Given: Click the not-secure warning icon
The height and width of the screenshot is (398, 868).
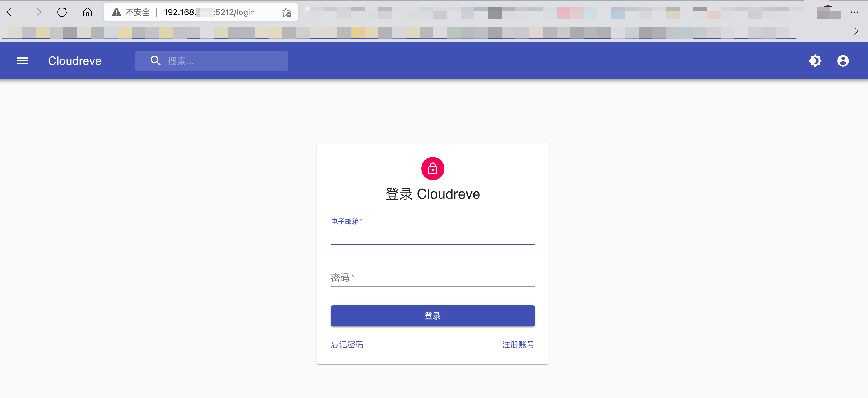Looking at the screenshot, I should 116,12.
